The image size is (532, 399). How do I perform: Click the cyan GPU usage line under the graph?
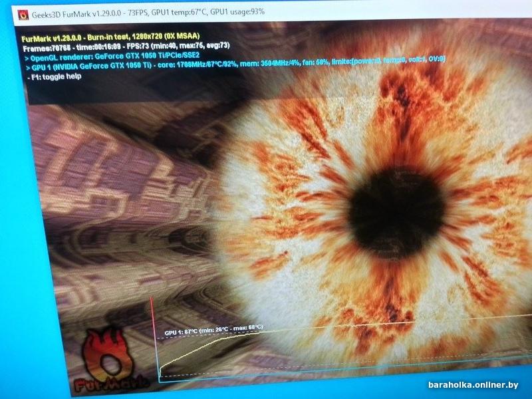pos(339,368)
